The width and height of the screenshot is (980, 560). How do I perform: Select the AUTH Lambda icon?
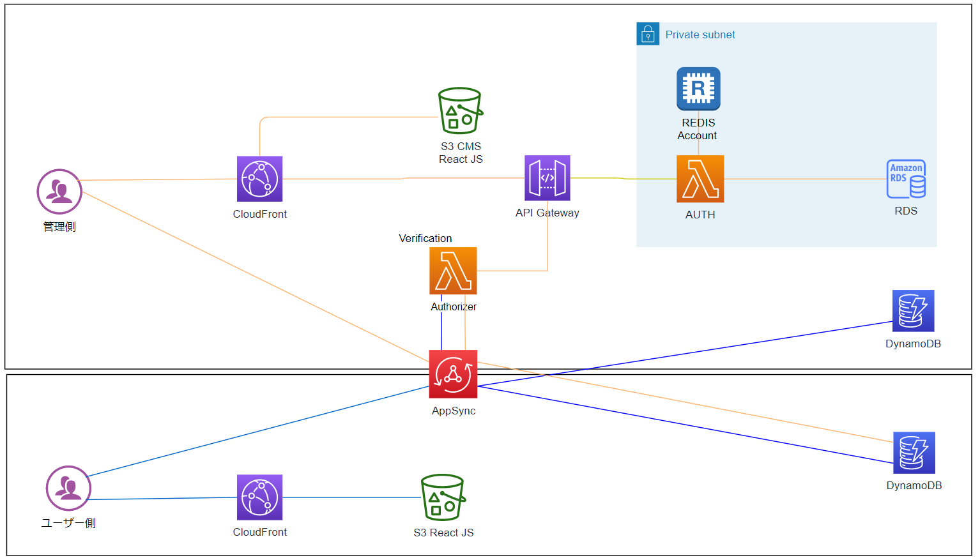click(x=700, y=179)
